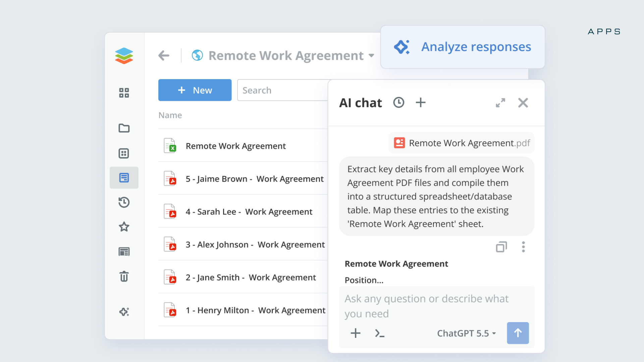Focus the Ask any question input box
The height and width of the screenshot is (362, 644).
[x=436, y=306]
